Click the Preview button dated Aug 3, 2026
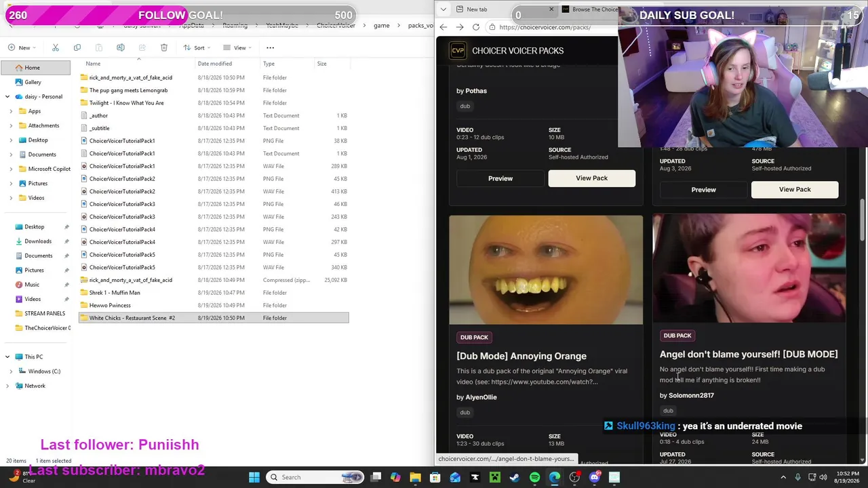 pyautogui.click(x=703, y=190)
